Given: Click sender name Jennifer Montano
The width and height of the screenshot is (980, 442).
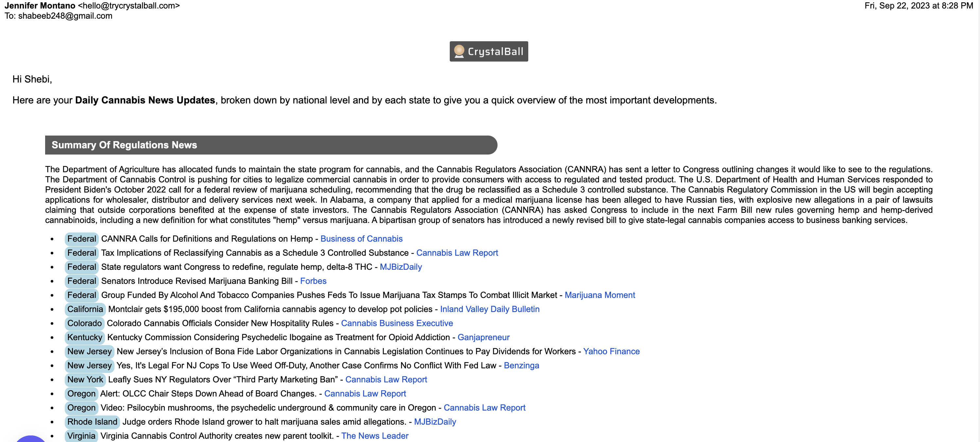Looking at the screenshot, I should point(40,6).
